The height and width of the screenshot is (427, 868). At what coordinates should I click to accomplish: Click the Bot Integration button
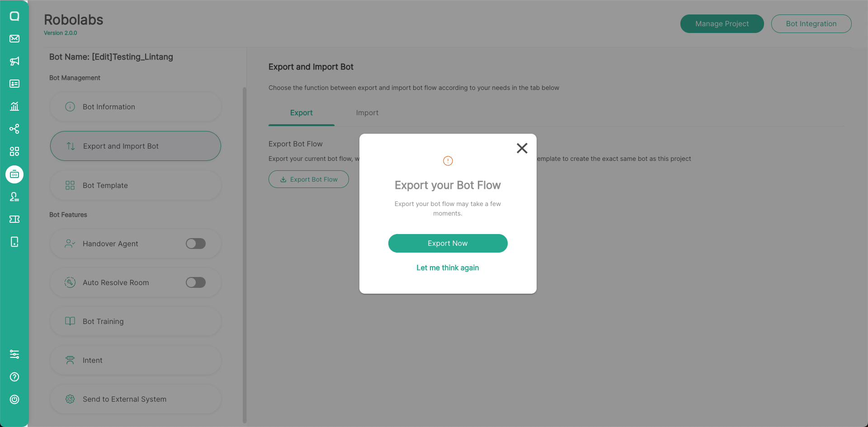point(811,23)
